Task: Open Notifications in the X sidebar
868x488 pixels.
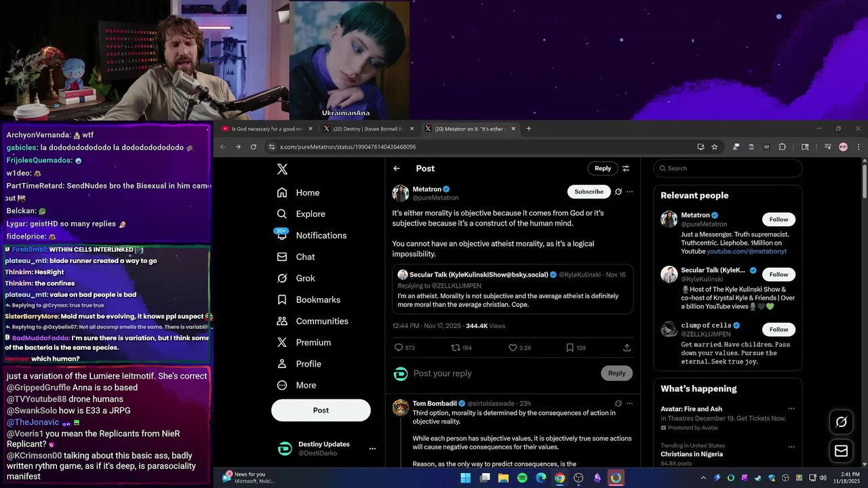Action: tap(312, 235)
